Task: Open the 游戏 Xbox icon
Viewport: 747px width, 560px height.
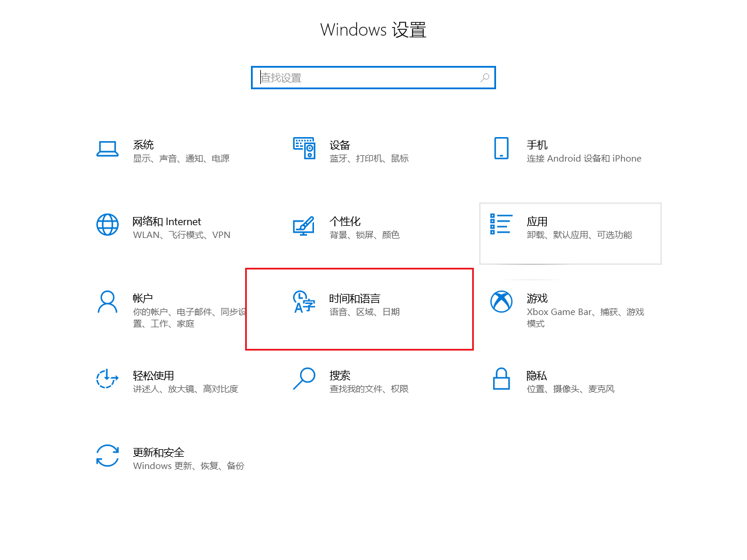Action: [501, 302]
